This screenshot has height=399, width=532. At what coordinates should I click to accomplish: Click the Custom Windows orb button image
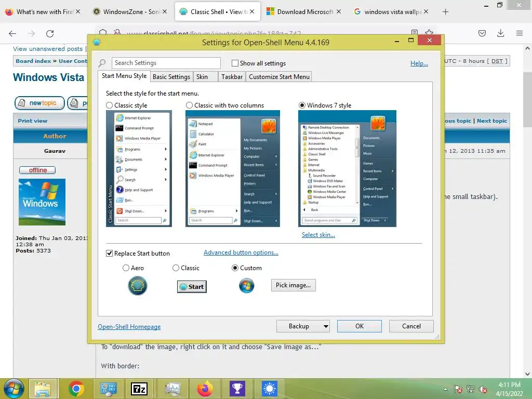pos(247,286)
